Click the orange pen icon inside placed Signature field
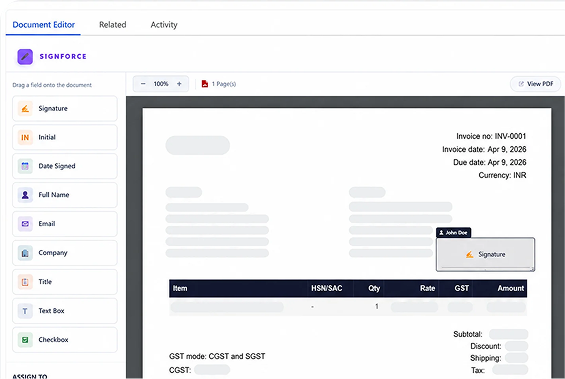The width and height of the screenshot is (565, 379). 469,254
